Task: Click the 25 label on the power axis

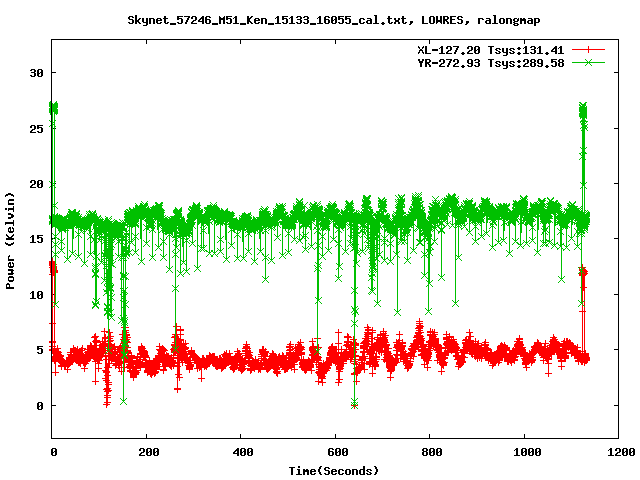Action: click(36, 128)
